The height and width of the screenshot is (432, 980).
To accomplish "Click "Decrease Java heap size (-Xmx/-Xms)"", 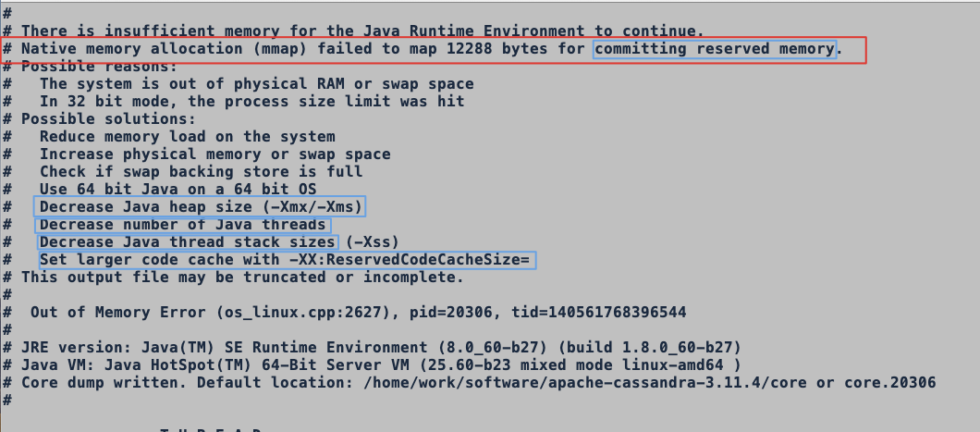I will (x=202, y=206).
